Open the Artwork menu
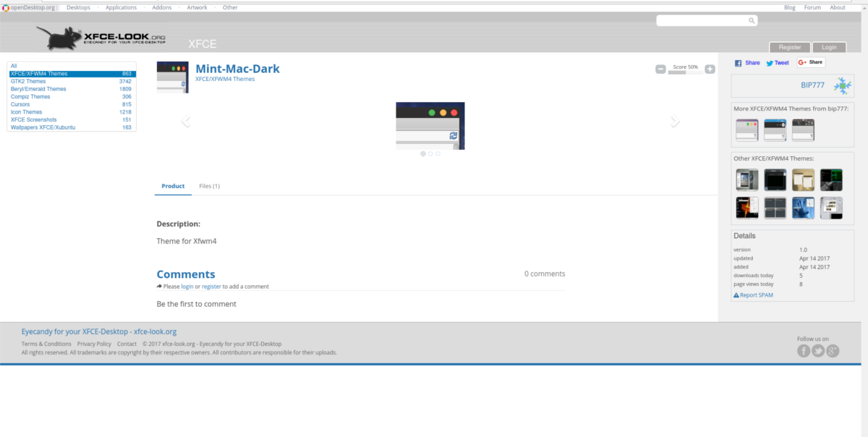This screenshot has width=868, height=437. pos(197,7)
